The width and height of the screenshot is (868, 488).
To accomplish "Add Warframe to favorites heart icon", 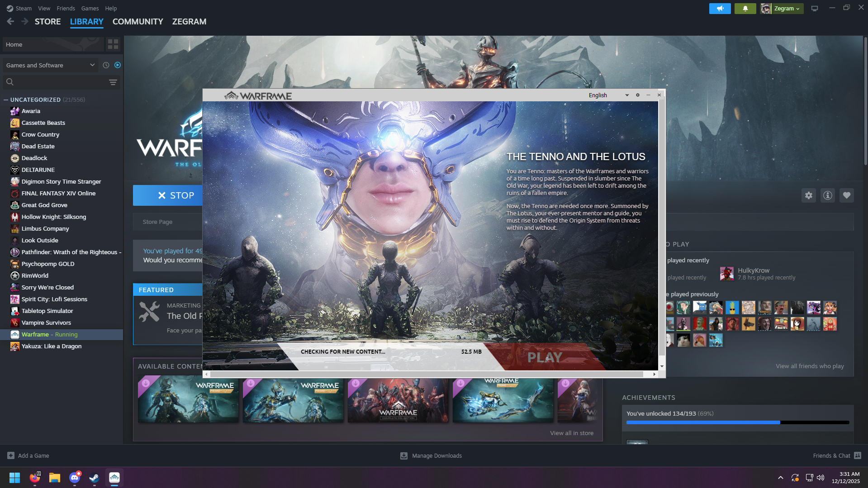I will (x=847, y=195).
